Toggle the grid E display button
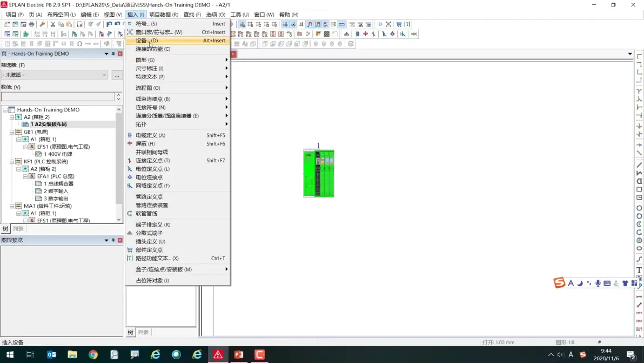The height and width of the screenshot is (363, 644). 274,24
